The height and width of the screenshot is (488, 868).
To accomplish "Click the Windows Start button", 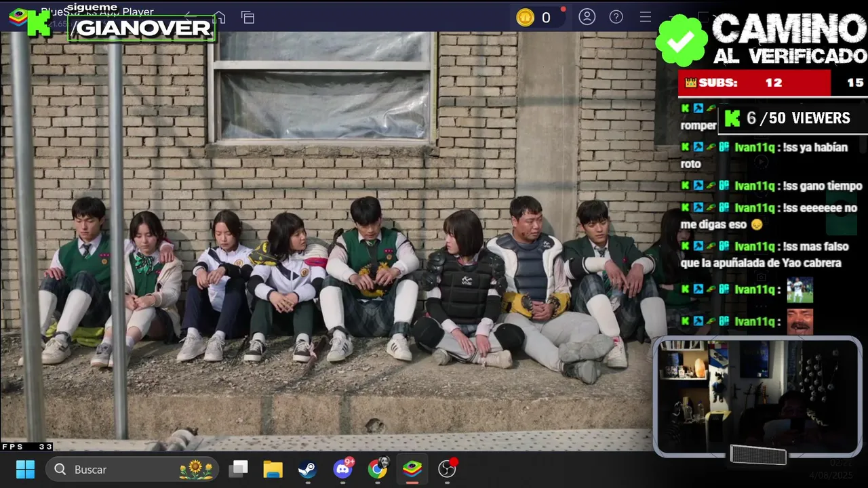I will [25, 469].
